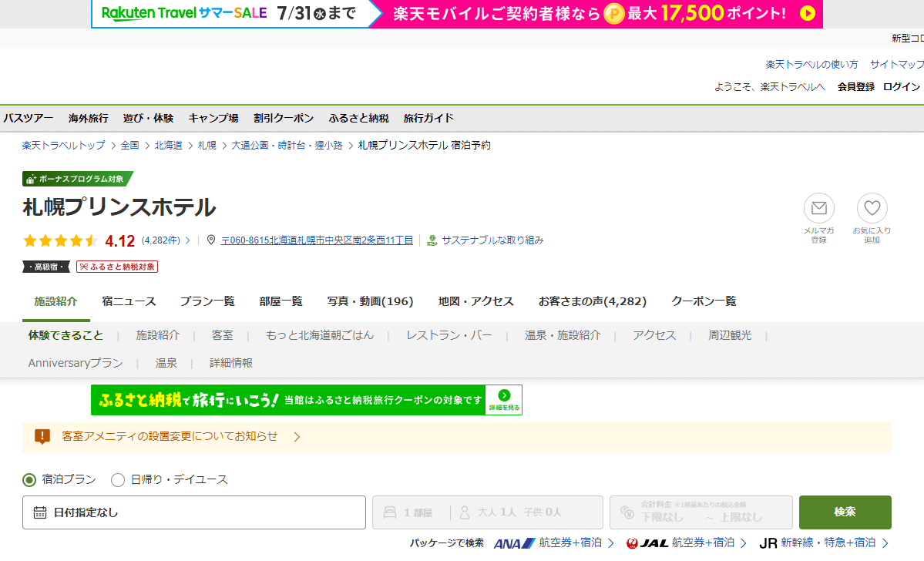Switch to 写真・動画(196) tab
The image size is (924, 561).
tap(370, 301)
